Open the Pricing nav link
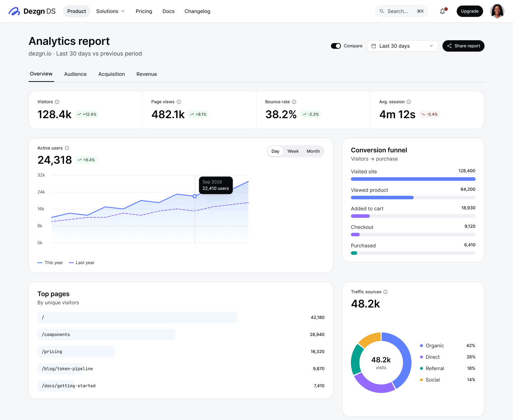The image size is (513, 420). point(144,11)
